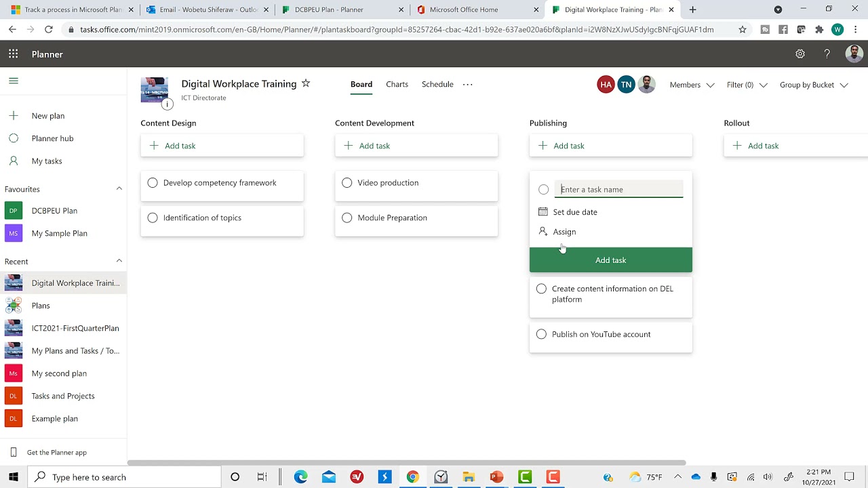Viewport: 868px width, 488px height.
Task: Open Tasks and Projects recent plan
Action: (63, 396)
